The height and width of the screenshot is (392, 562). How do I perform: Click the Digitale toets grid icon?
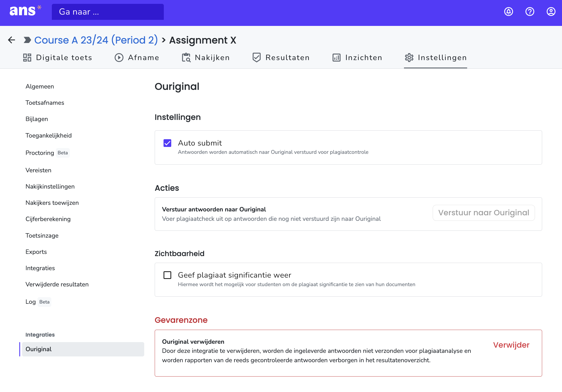tap(27, 58)
